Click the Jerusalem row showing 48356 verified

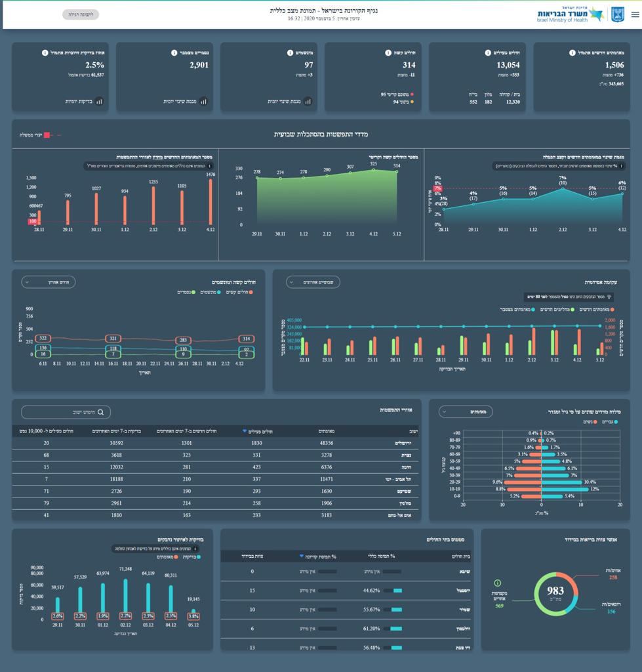tap(215, 443)
